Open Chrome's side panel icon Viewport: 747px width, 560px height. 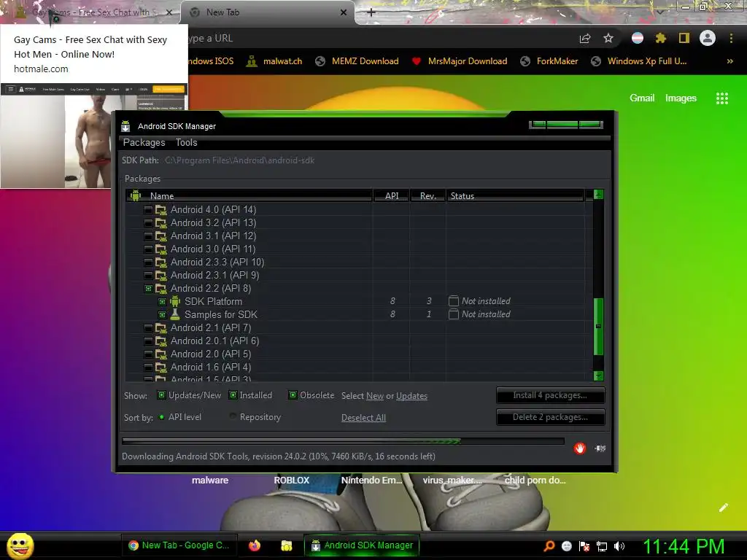pos(684,38)
